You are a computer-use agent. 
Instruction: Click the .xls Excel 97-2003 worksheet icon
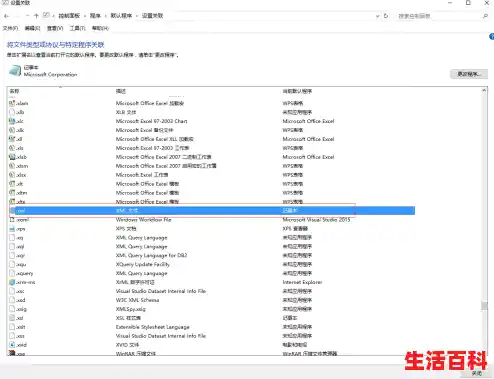pos(12,148)
